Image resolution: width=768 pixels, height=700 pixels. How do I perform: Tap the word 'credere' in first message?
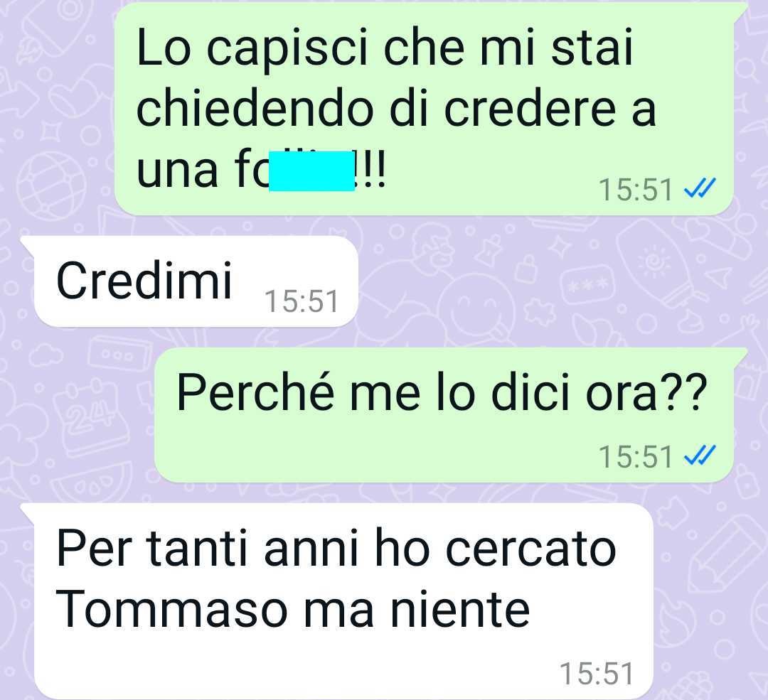tap(530, 109)
